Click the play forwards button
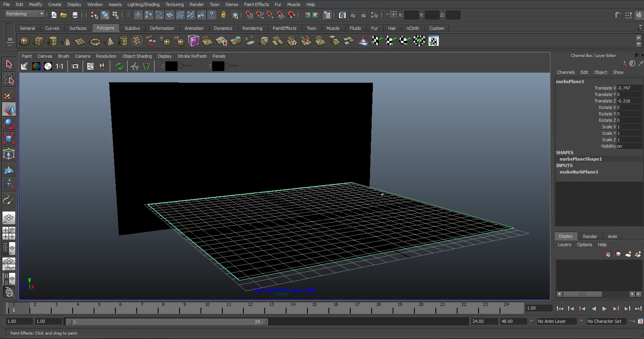This screenshot has width=644, height=339. coord(604,309)
